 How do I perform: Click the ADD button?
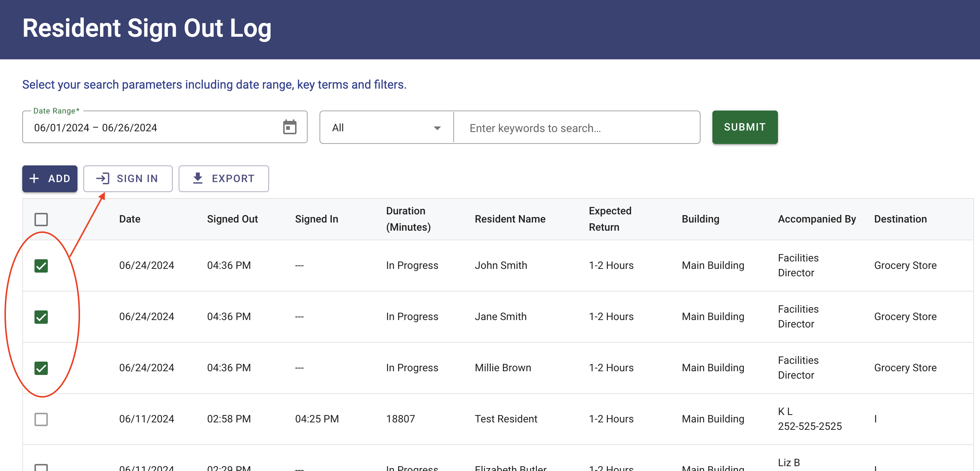click(x=49, y=179)
